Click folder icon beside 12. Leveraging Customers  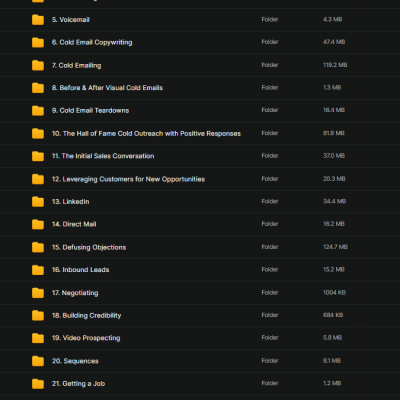(x=38, y=179)
